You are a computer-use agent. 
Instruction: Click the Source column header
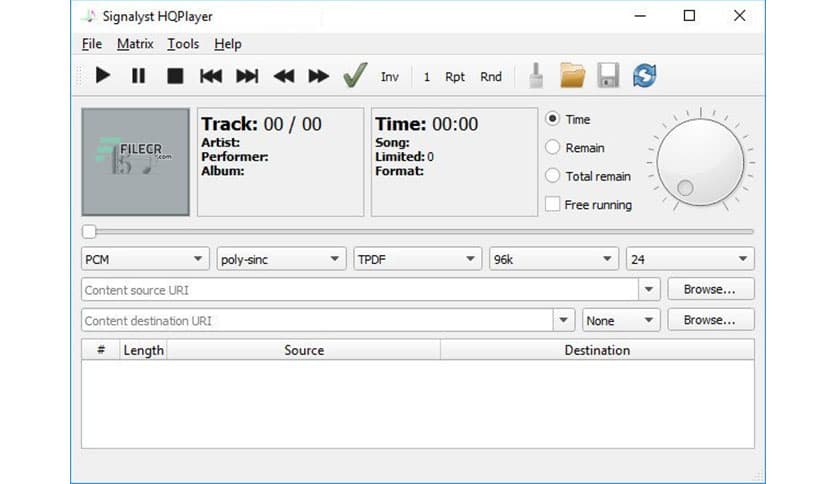[x=304, y=350]
